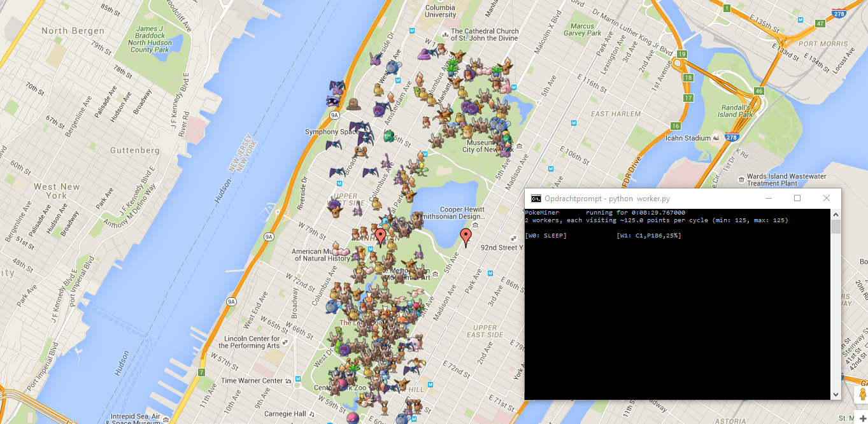Zoom in with the map plus button

[x=862, y=418]
